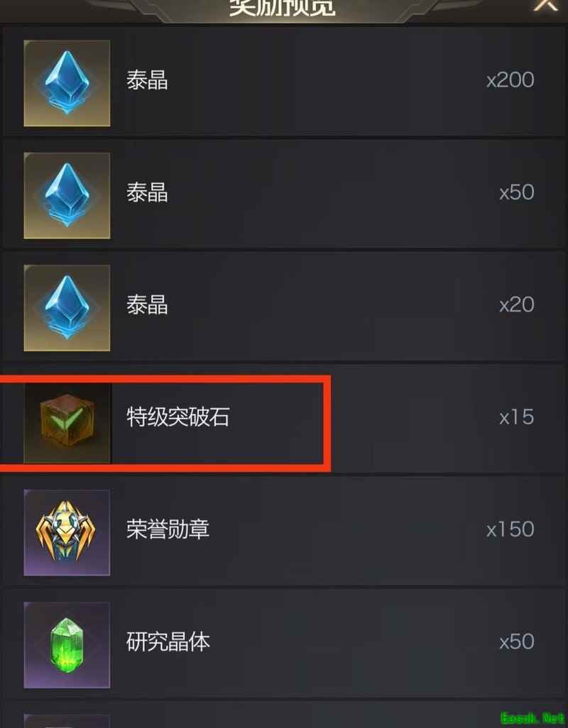
Task: Tap the 泰晶 crystal icon beside x50
Action: point(67,195)
